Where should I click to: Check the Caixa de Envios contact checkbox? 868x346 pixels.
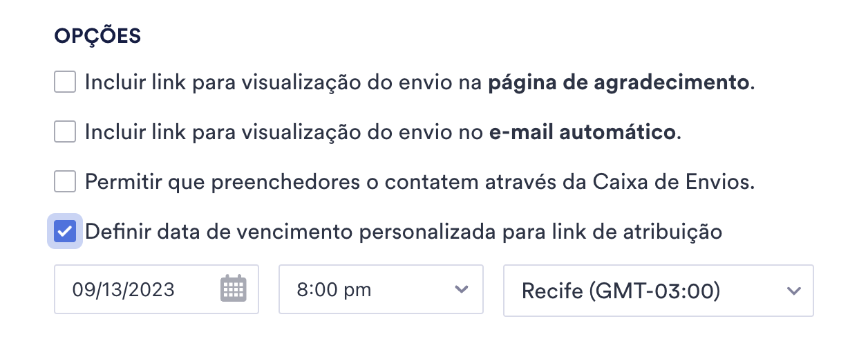[x=65, y=182]
